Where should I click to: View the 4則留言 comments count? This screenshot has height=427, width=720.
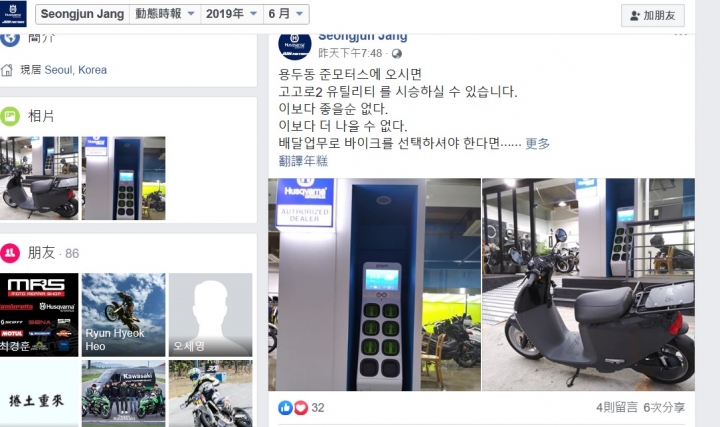point(617,407)
